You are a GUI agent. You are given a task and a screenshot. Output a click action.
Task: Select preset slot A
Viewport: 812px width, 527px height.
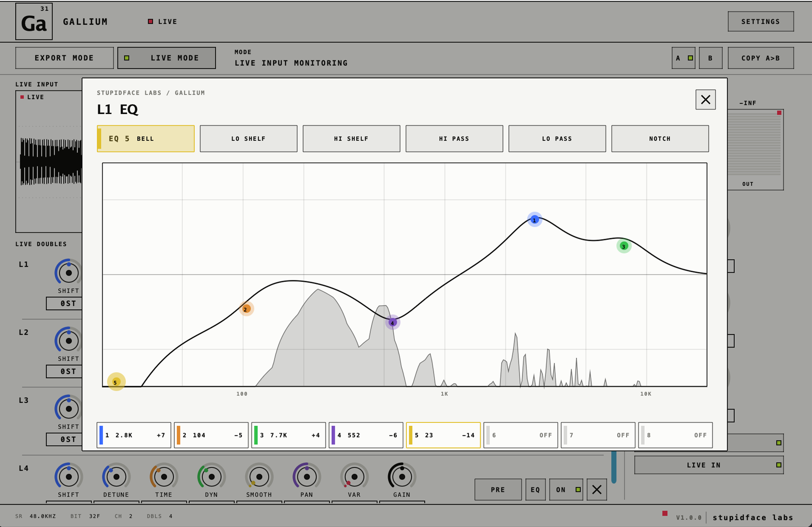tap(683, 58)
